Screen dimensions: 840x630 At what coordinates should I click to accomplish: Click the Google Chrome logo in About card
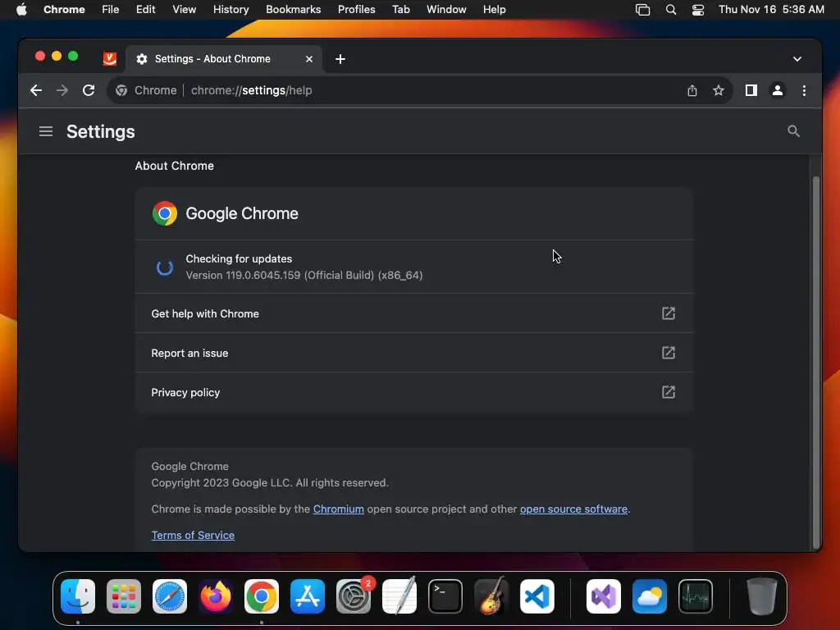point(164,213)
